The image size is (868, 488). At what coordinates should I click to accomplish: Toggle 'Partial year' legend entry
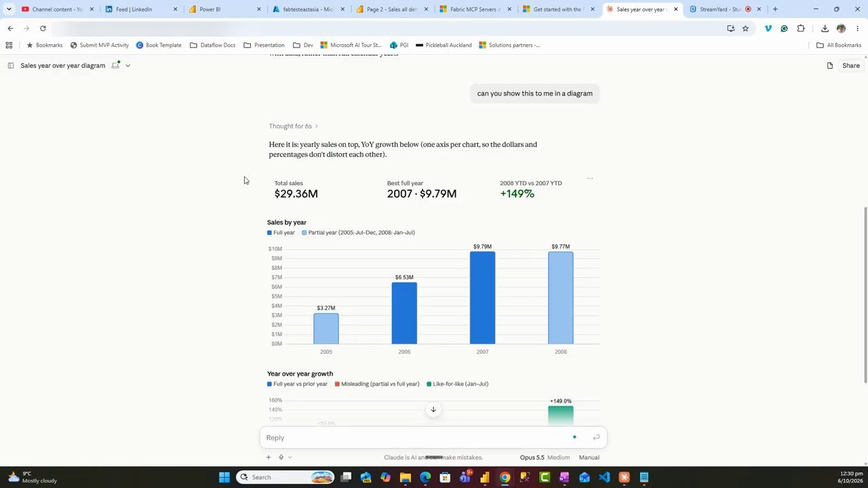coord(358,232)
